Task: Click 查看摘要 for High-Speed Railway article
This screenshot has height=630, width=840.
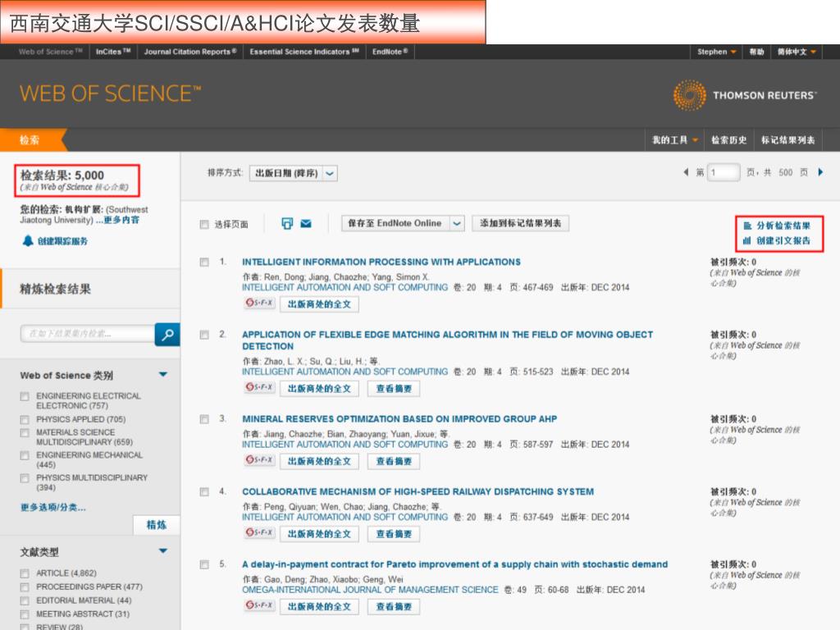Action: tap(394, 534)
